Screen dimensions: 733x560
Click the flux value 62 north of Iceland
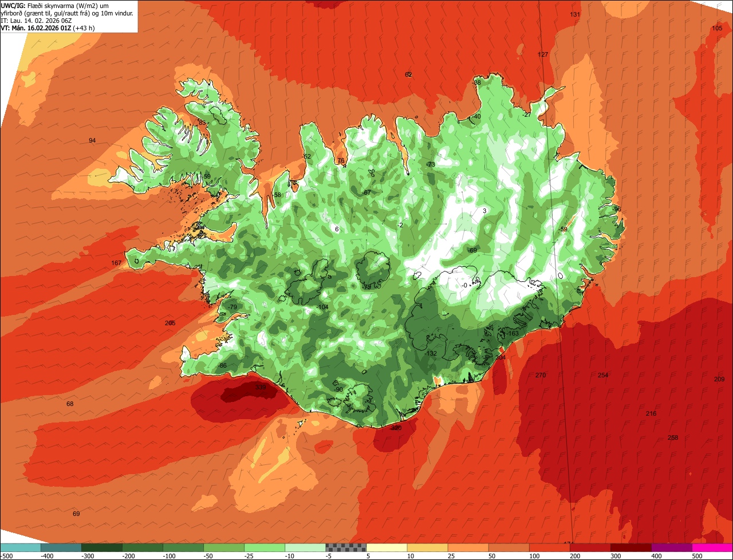pos(408,75)
